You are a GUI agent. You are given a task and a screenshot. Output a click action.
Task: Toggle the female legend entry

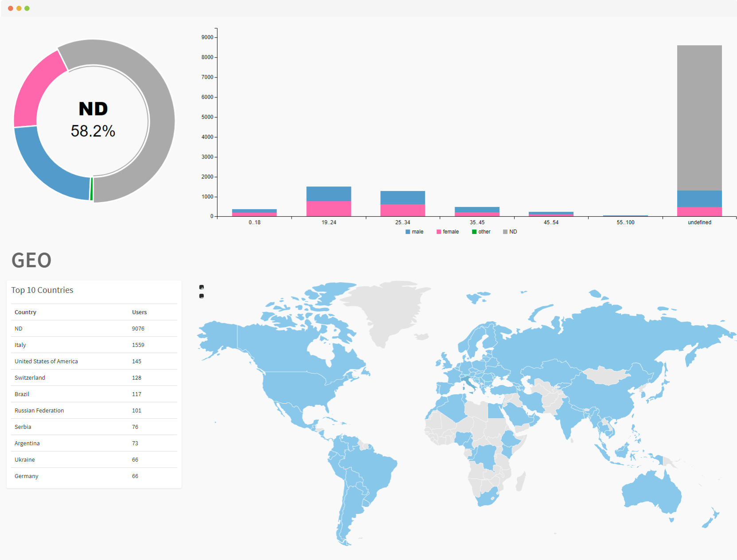click(x=448, y=232)
